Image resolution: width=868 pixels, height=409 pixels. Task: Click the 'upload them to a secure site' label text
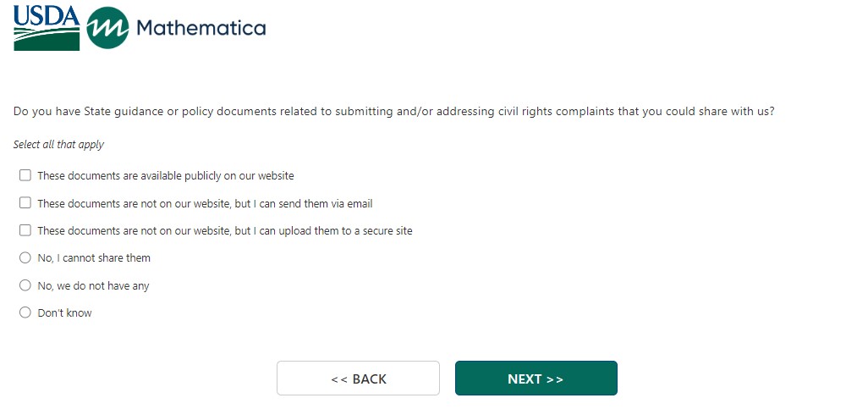225,231
